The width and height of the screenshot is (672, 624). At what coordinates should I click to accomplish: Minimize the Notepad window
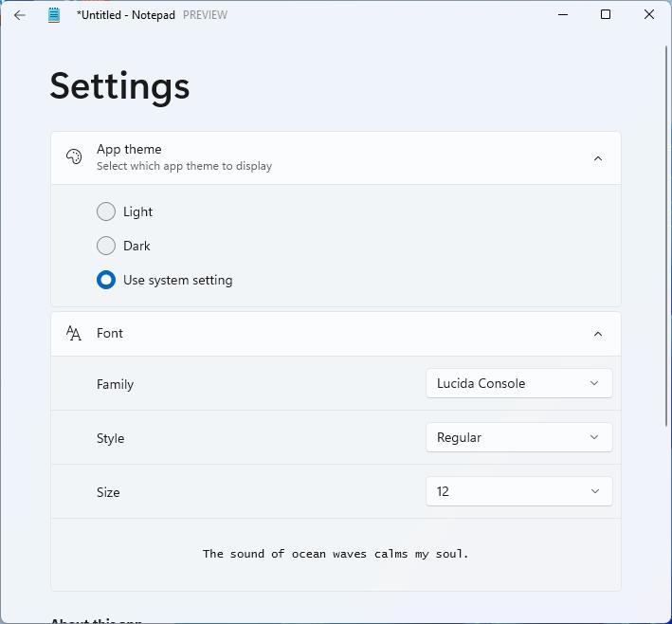[x=563, y=15]
